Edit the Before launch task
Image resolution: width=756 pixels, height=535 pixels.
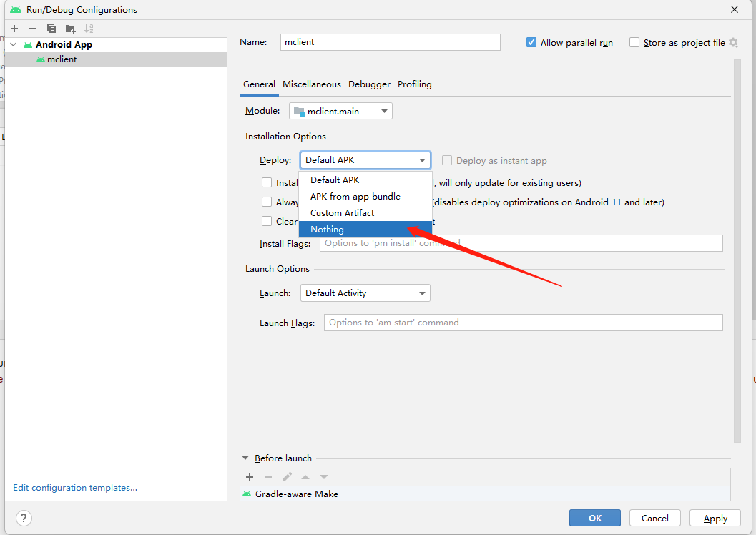point(287,477)
